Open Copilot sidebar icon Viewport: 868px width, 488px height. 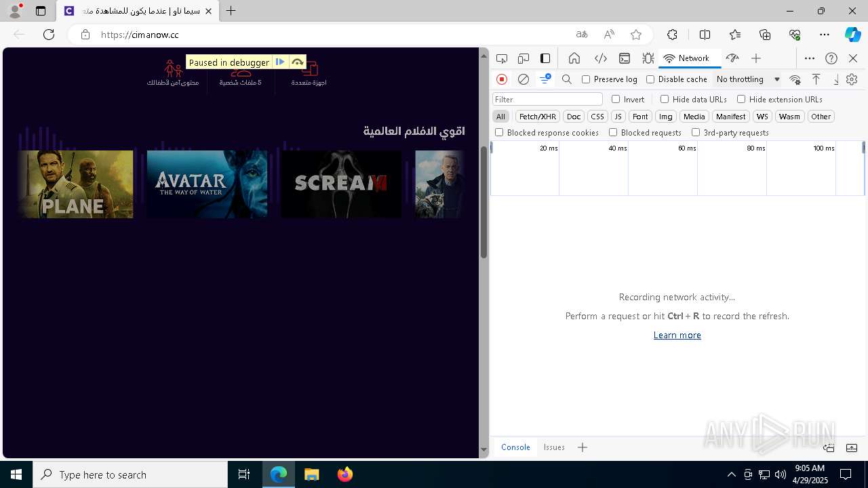(x=852, y=35)
